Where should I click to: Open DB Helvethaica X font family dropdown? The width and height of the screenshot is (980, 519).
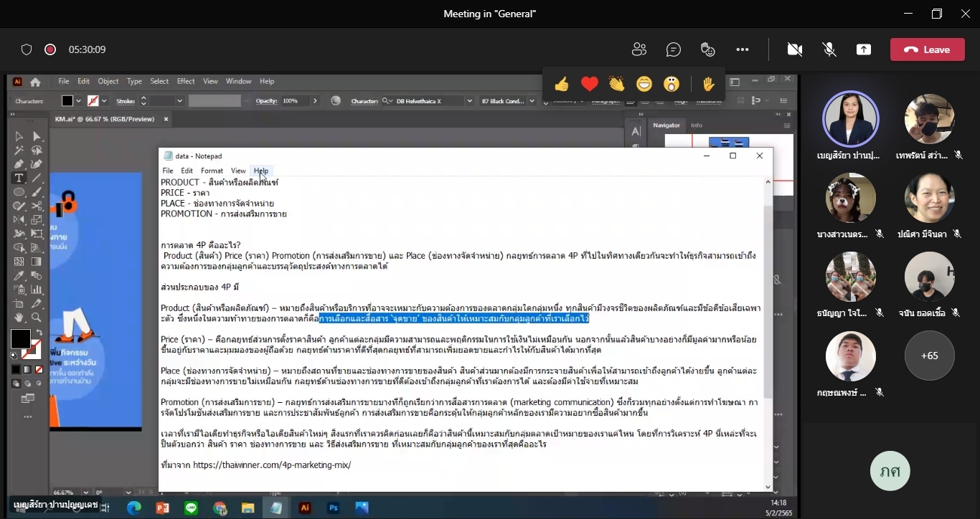point(469,101)
